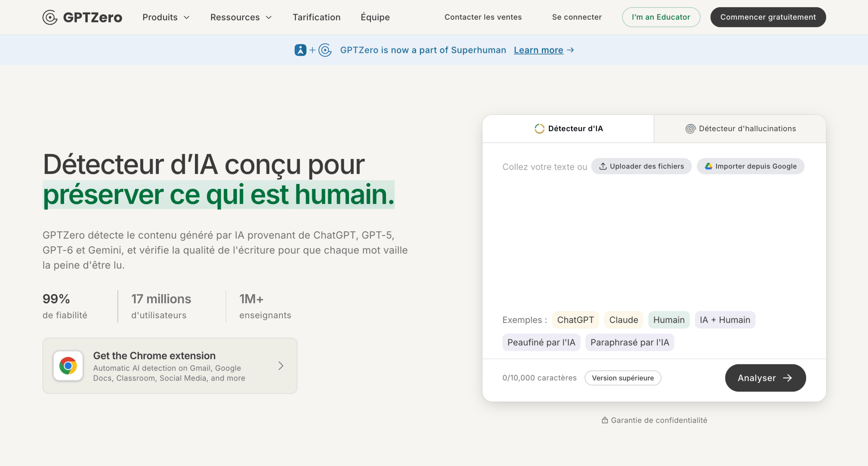868x466 pixels.
Task: Load the Claude example text
Action: 624,320
